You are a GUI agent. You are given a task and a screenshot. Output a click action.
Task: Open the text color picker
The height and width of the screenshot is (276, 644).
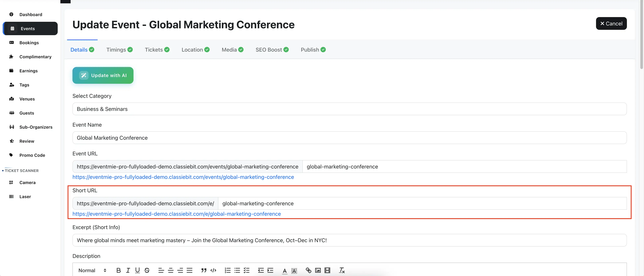click(x=284, y=270)
